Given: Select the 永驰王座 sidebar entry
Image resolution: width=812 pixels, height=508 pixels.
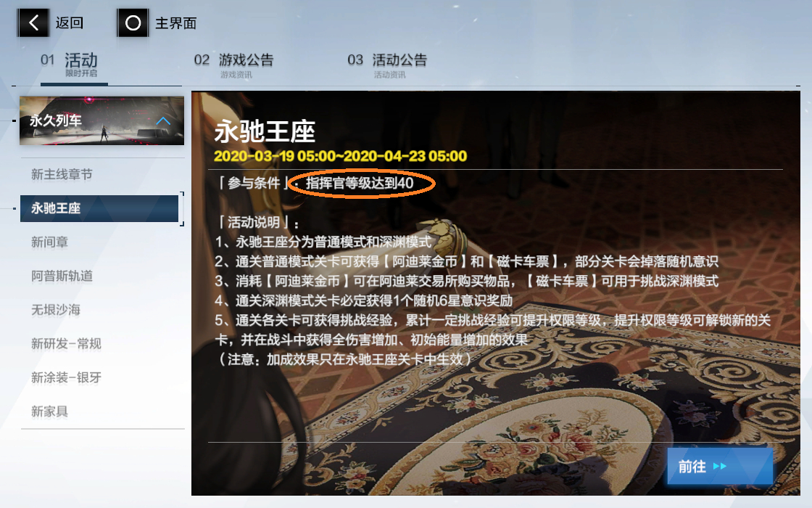Looking at the screenshot, I should coord(99,208).
